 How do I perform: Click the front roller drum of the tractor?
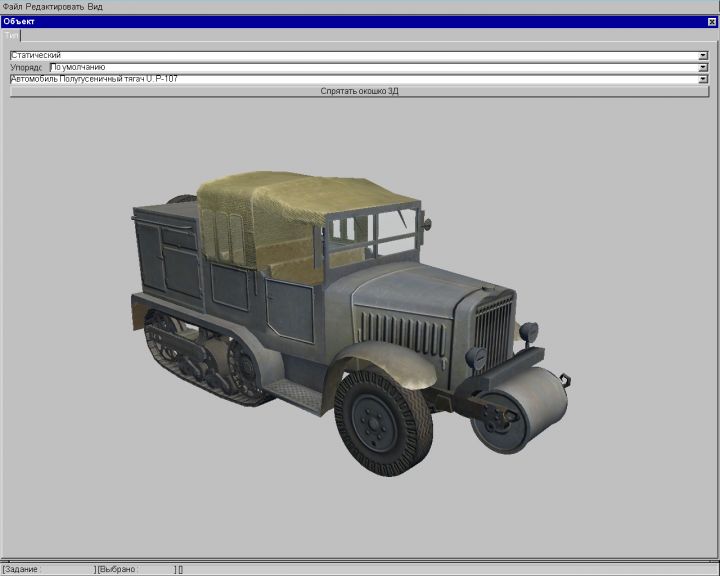pos(525,400)
